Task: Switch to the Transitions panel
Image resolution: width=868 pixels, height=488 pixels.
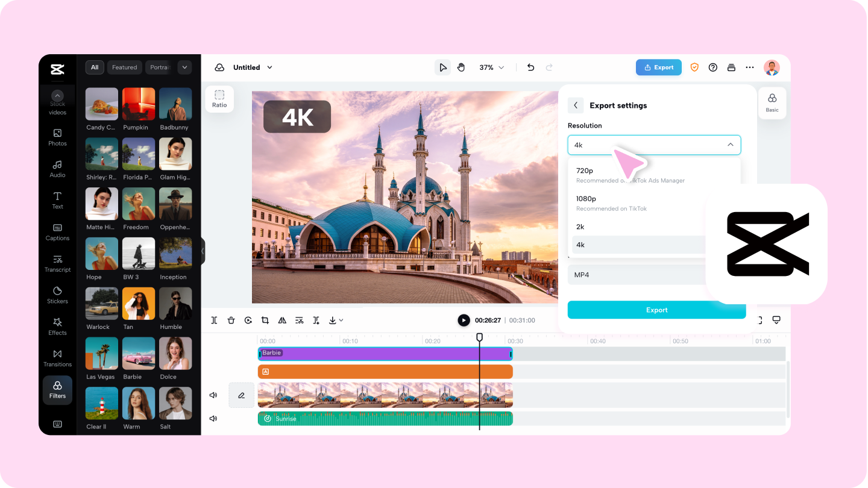Action: point(57,358)
